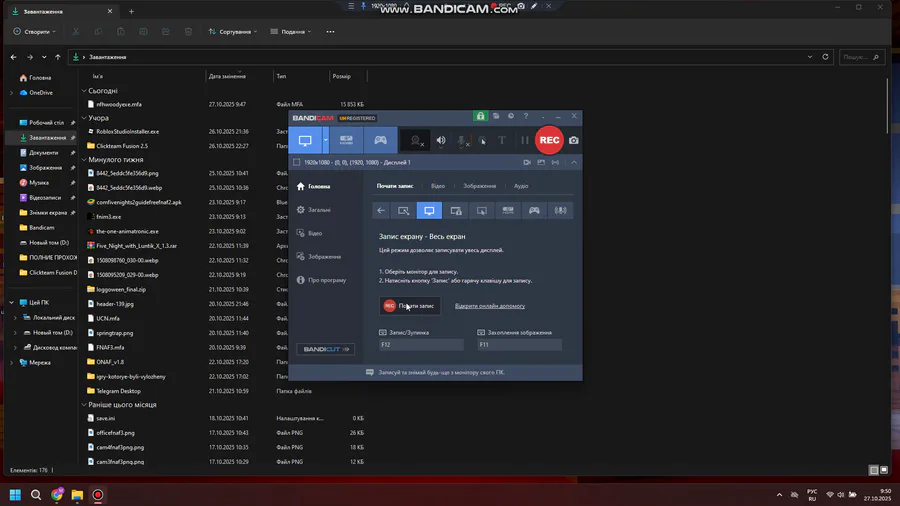Click the BANDICUT button
The width and height of the screenshot is (900, 506).
[325, 349]
